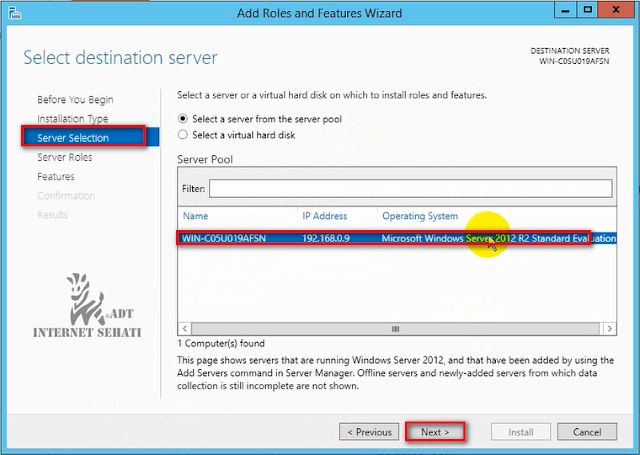Click the left scroll arrow of the server list
The height and width of the screenshot is (455, 640).
coord(185,328)
